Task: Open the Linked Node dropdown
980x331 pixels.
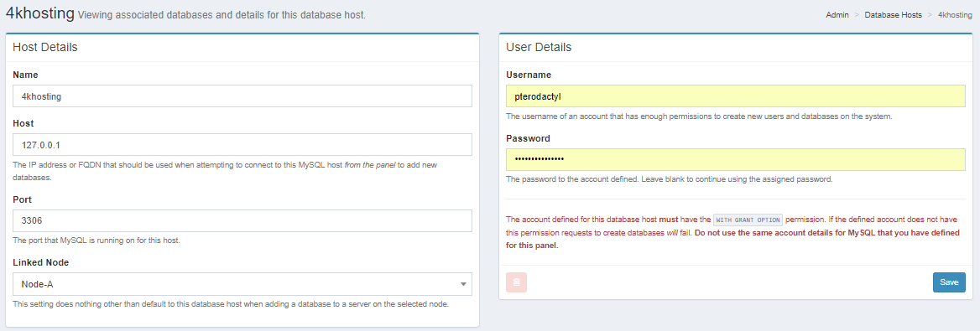Action: [x=242, y=283]
